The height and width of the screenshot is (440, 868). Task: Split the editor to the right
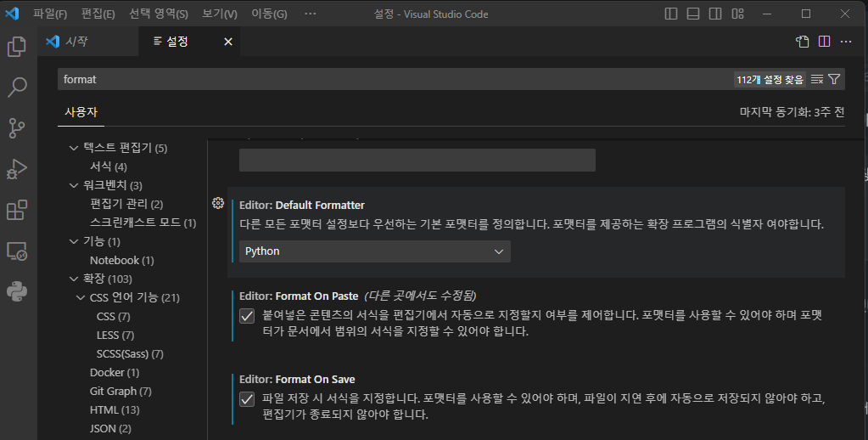[824, 42]
